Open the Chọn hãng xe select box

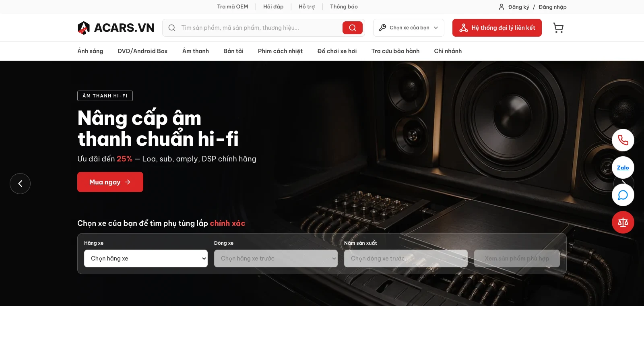coord(146,258)
